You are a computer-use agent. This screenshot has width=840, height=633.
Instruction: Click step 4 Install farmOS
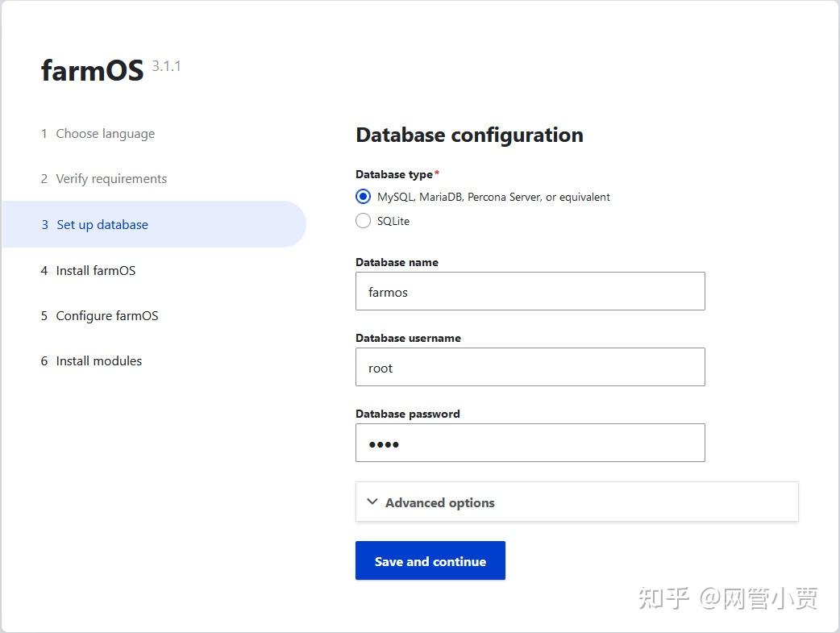coord(89,271)
